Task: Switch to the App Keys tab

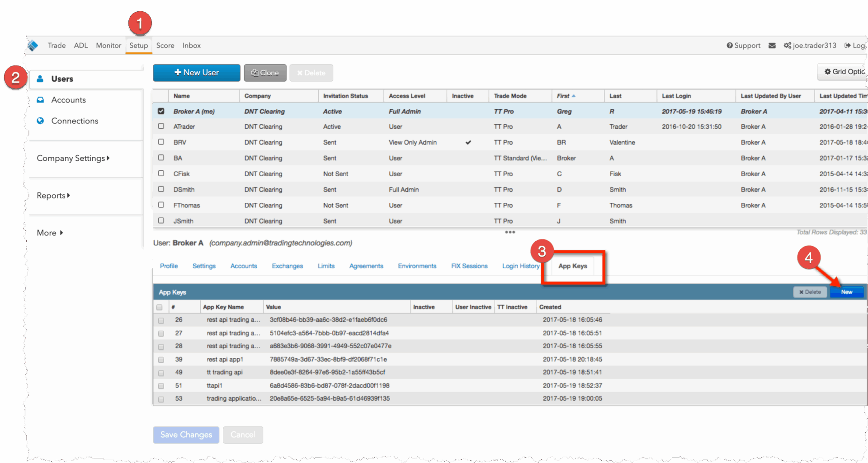Action: tap(573, 266)
